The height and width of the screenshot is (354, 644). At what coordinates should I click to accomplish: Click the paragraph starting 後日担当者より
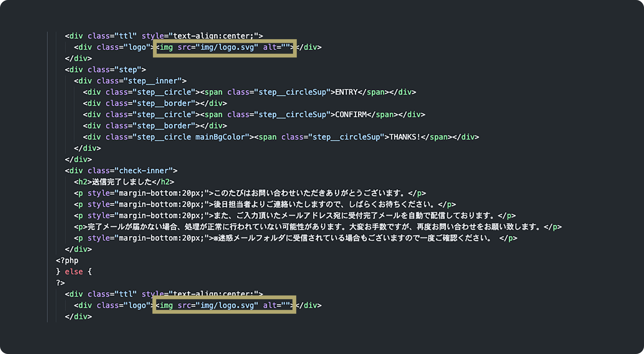pos(265,204)
